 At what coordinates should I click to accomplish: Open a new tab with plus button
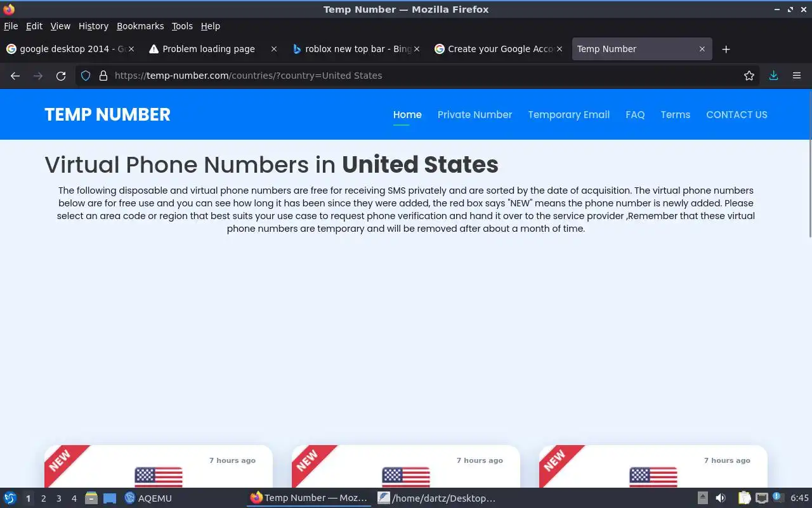pyautogui.click(x=726, y=49)
